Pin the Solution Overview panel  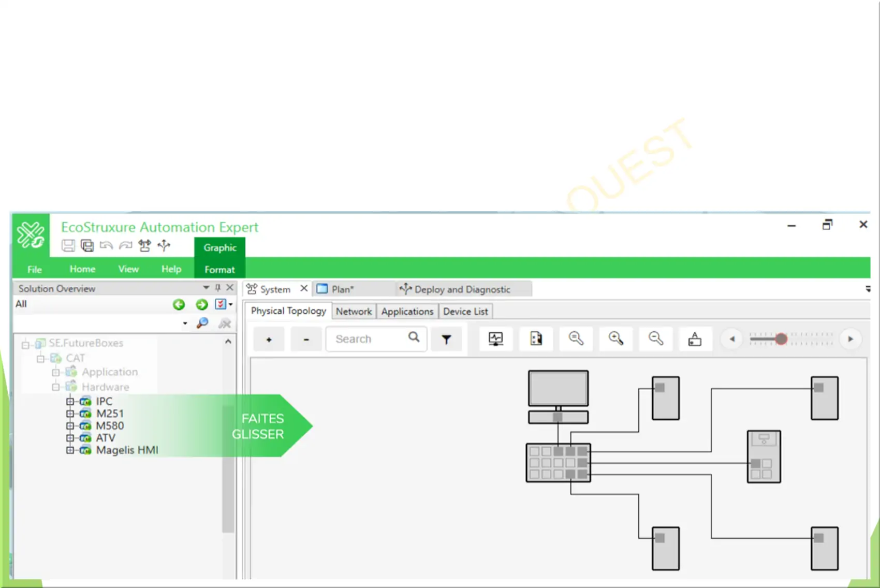point(217,287)
